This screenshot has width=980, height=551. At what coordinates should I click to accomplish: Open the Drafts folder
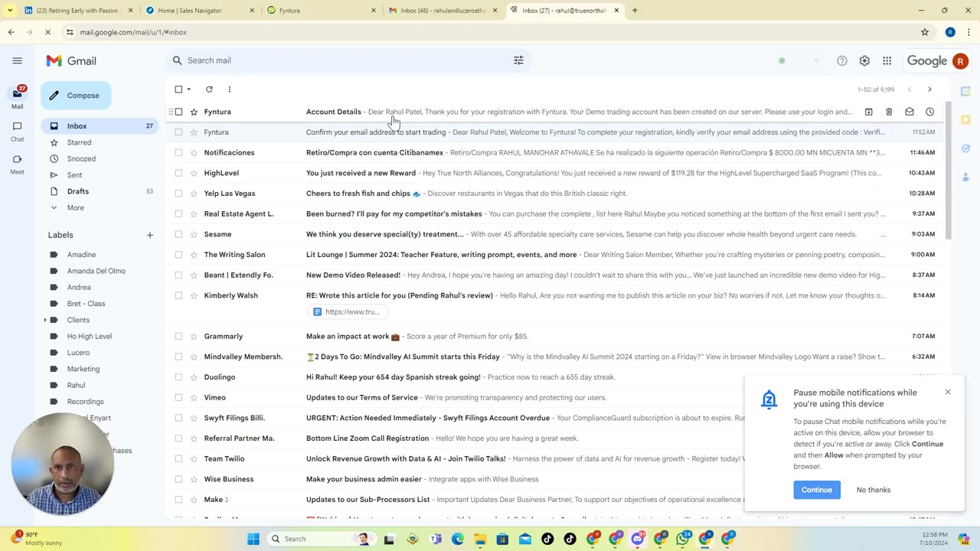click(x=100, y=191)
